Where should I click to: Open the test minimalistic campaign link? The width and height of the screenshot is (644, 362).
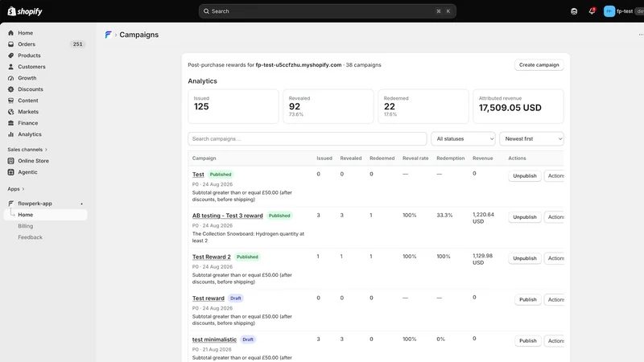click(214, 339)
